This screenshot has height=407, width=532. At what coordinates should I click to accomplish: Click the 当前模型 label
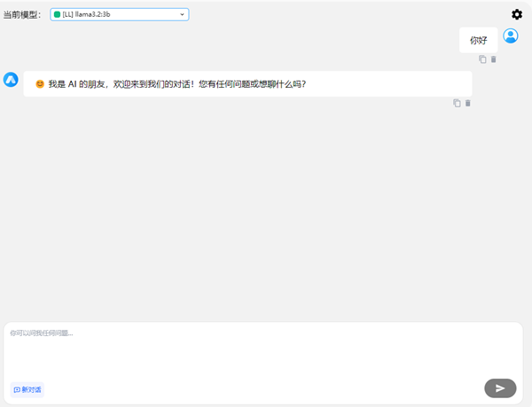(x=22, y=14)
